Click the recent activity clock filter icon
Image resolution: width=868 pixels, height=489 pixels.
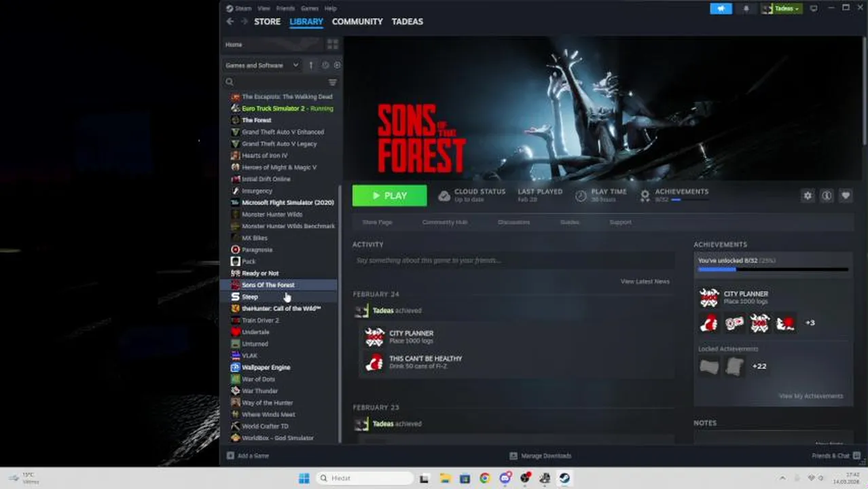tap(325, 65)
